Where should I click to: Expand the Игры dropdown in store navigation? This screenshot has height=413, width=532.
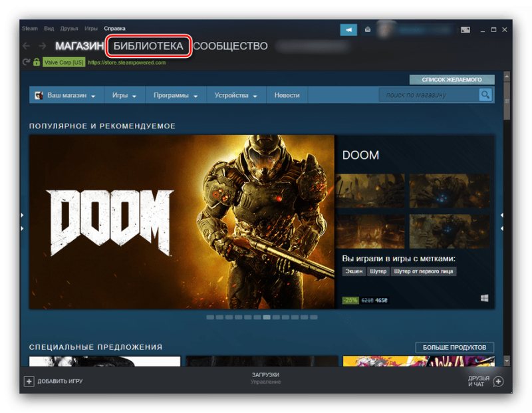[124, 95]
